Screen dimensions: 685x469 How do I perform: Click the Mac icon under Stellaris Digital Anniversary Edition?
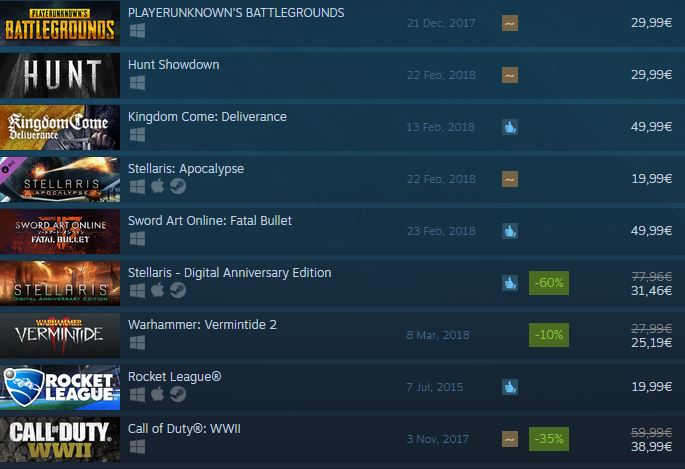pos(157,290)
